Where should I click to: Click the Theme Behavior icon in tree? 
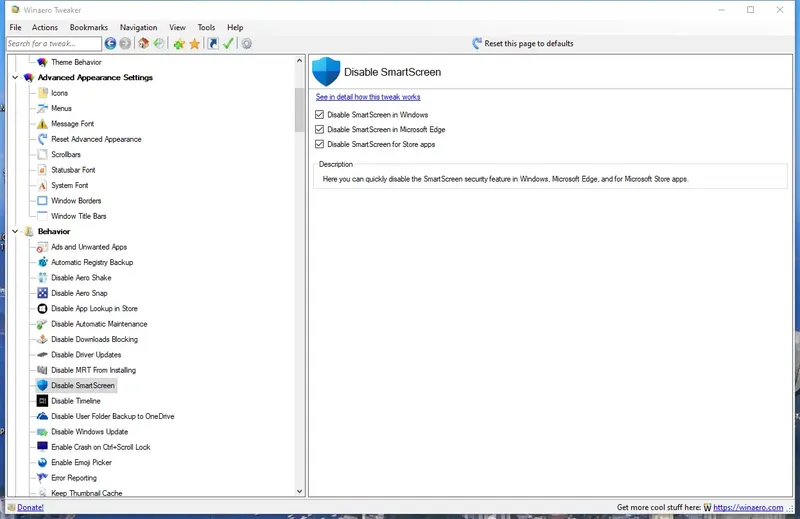tap(42, 62)
